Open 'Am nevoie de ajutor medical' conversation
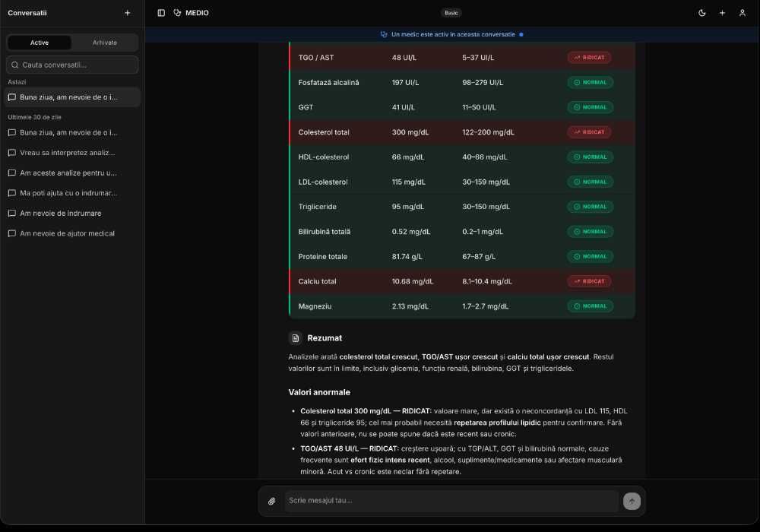This screenshot has height=532, width=760. [x=71, y=233]
